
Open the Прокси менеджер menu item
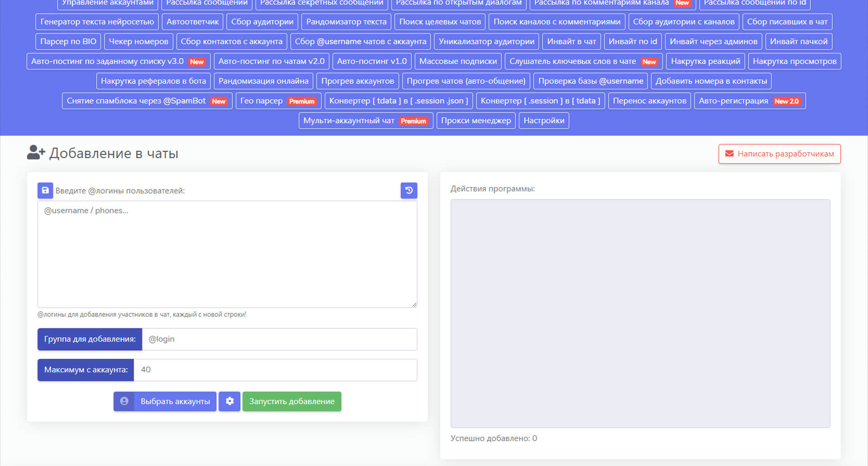click(x=476, y=121)
